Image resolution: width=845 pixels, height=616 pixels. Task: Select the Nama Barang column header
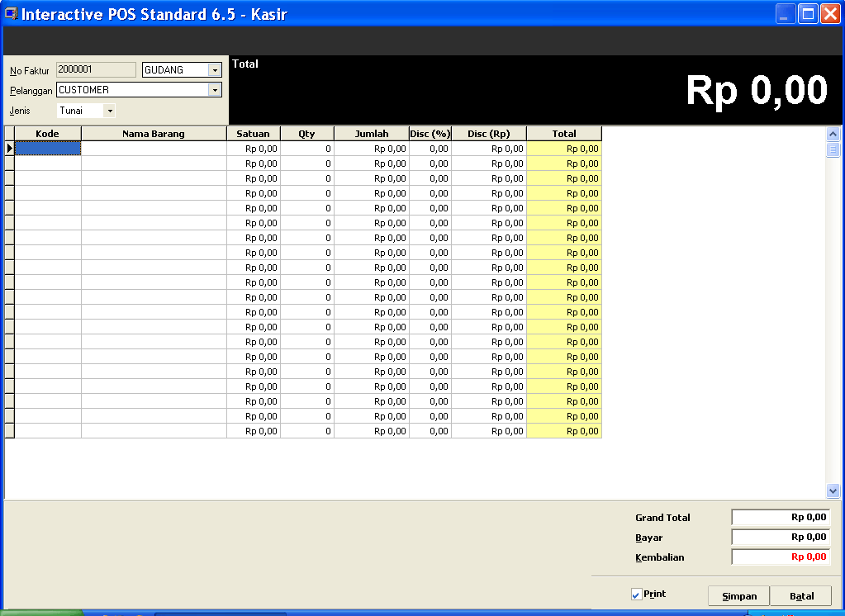pyautogui.click(x=154, y=134)
